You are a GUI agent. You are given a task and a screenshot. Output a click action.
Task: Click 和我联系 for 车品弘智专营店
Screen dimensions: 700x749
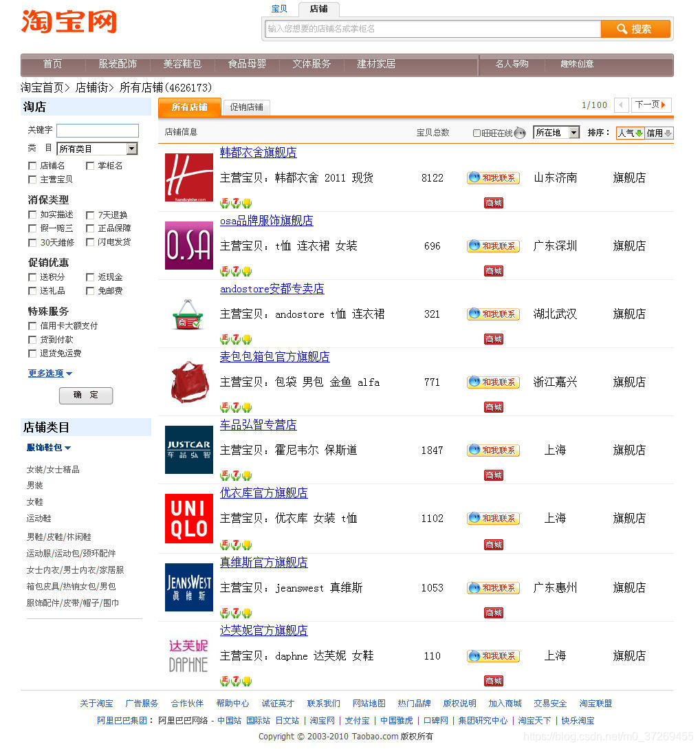click(493, 450)
